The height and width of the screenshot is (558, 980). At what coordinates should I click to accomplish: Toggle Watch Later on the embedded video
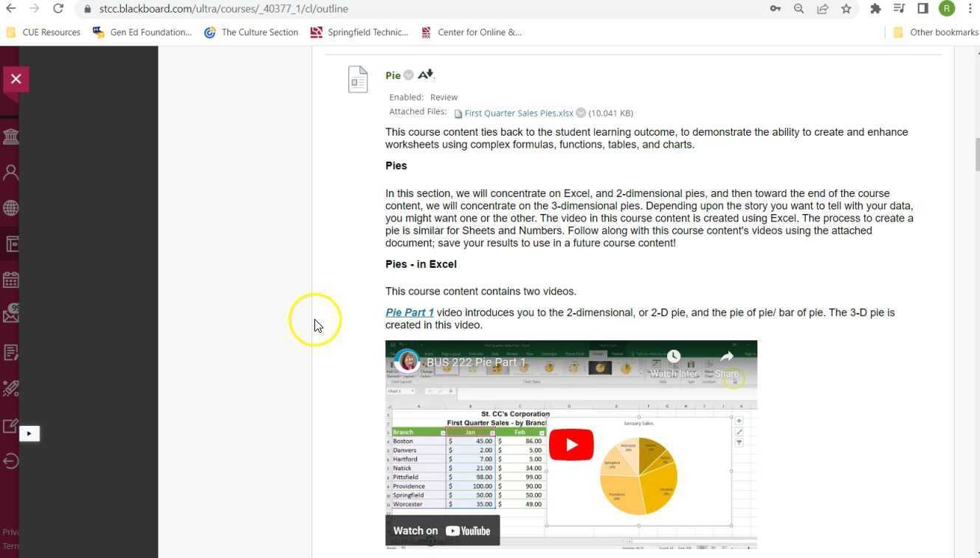(674, 355)
